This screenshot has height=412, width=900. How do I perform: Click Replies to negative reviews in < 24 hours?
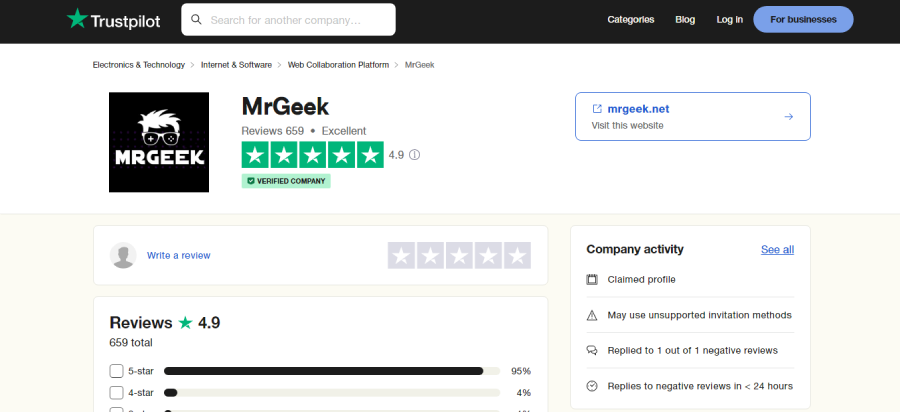coord(700,386)
